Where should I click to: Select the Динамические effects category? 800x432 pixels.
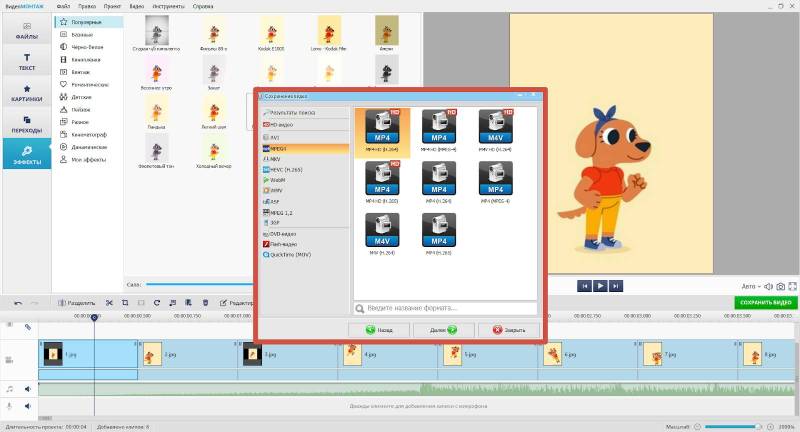(x=88, y=147)
